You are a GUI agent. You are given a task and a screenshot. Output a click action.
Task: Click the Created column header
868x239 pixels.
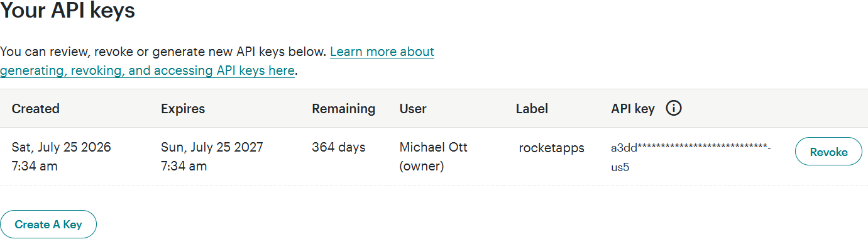click(x=35, y=108)
